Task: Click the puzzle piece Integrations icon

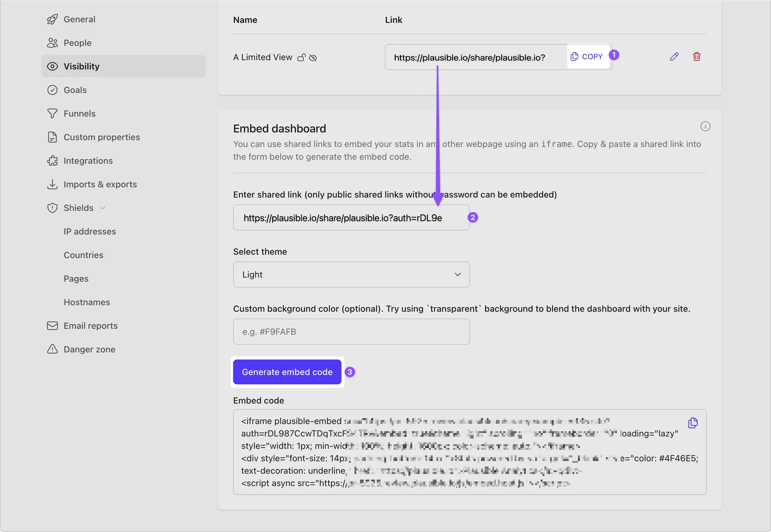Action: tap(53, 161)
